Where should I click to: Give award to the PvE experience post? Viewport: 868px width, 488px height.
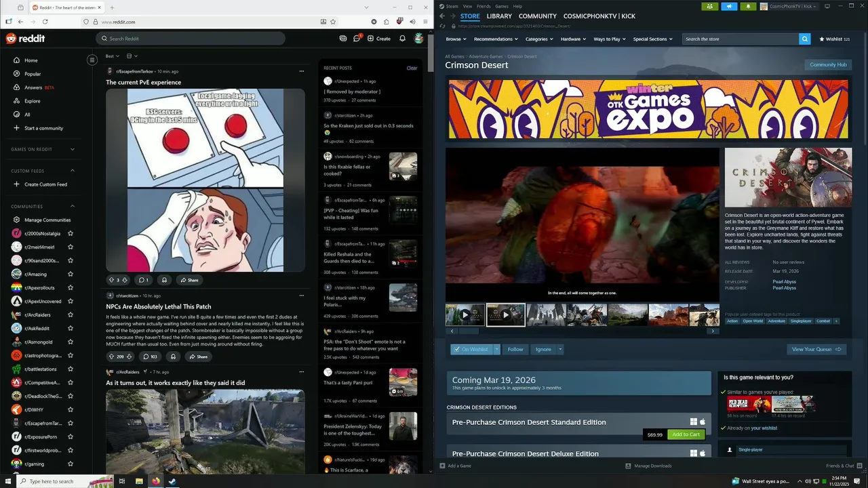click(164, 280)
